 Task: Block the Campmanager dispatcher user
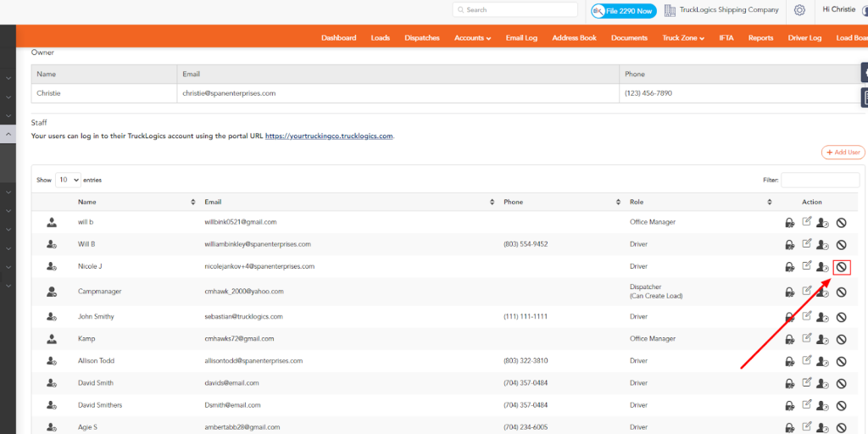[841, 292]
